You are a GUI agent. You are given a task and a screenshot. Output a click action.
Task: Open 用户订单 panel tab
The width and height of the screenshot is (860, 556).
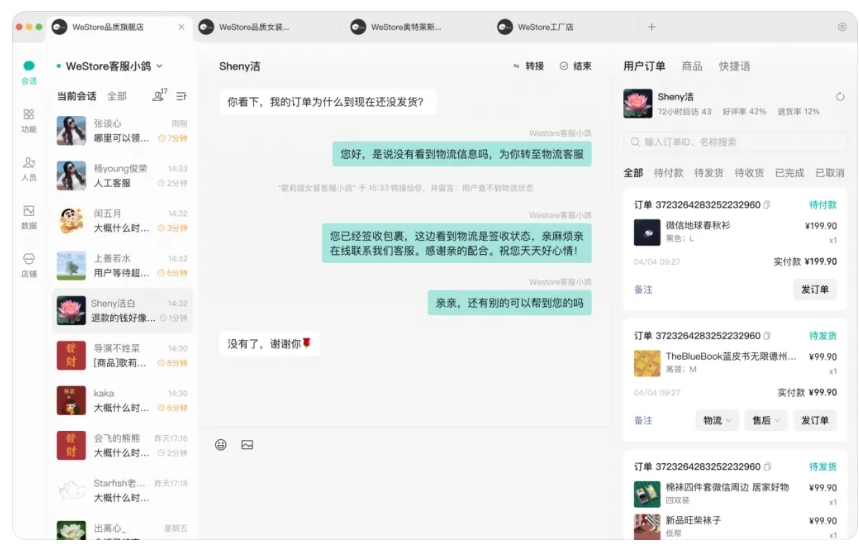coord(644,66)
